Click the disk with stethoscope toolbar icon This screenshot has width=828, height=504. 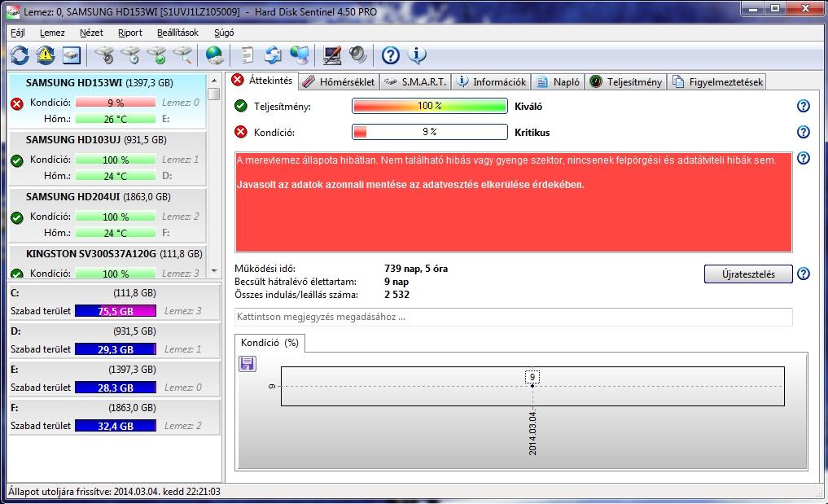(x=104, y=55)
